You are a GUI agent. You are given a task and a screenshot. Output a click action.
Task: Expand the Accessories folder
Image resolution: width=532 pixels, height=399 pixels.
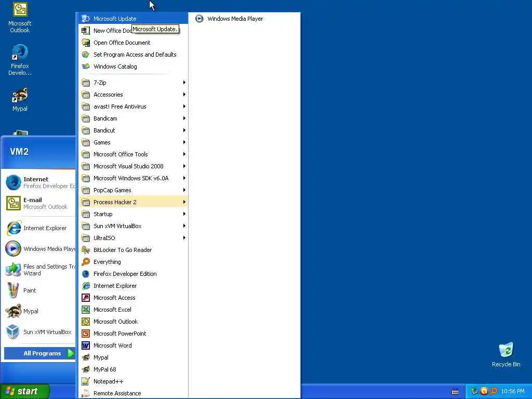[x=134, y=95]
